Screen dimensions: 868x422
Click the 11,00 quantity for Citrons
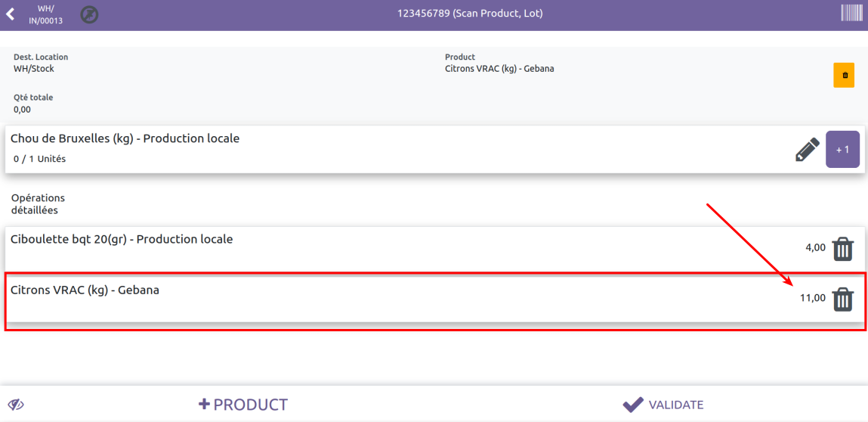pyautogui.click(x=813, y=298)
